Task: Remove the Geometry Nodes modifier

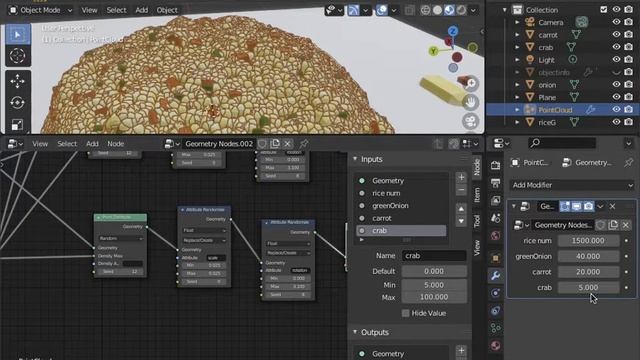Action: (612, 207)
